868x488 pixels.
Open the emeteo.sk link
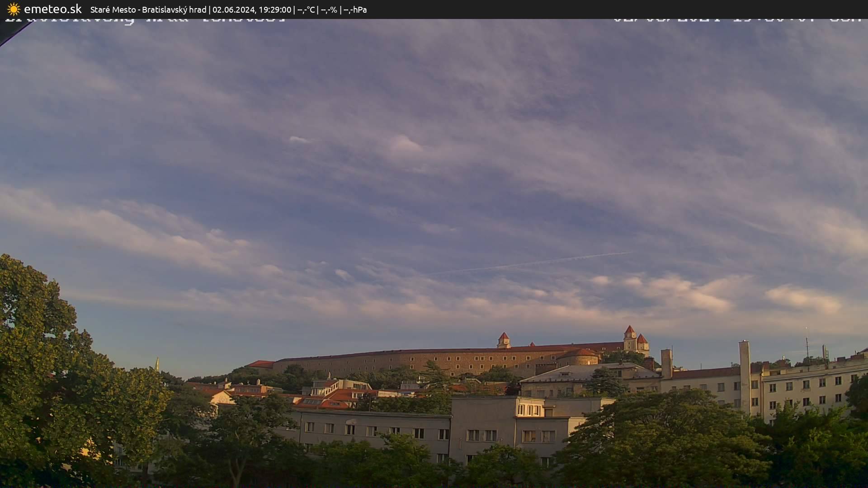53,9
